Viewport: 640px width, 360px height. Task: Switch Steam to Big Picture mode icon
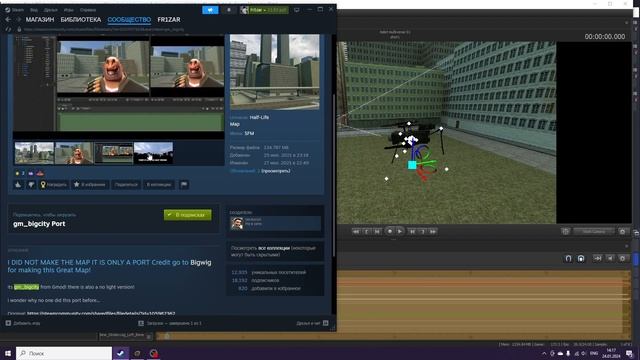coord(297,10)
